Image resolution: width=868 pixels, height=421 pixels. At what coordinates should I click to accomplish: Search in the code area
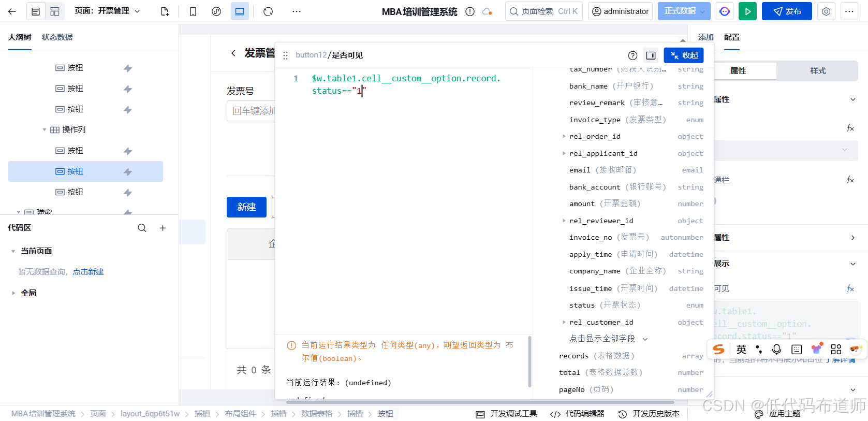point(142,228)
